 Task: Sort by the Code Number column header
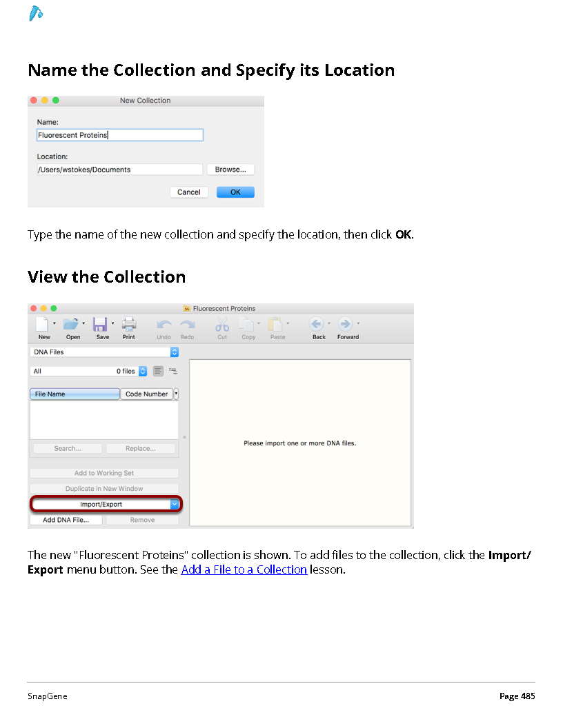click(147, 394)
